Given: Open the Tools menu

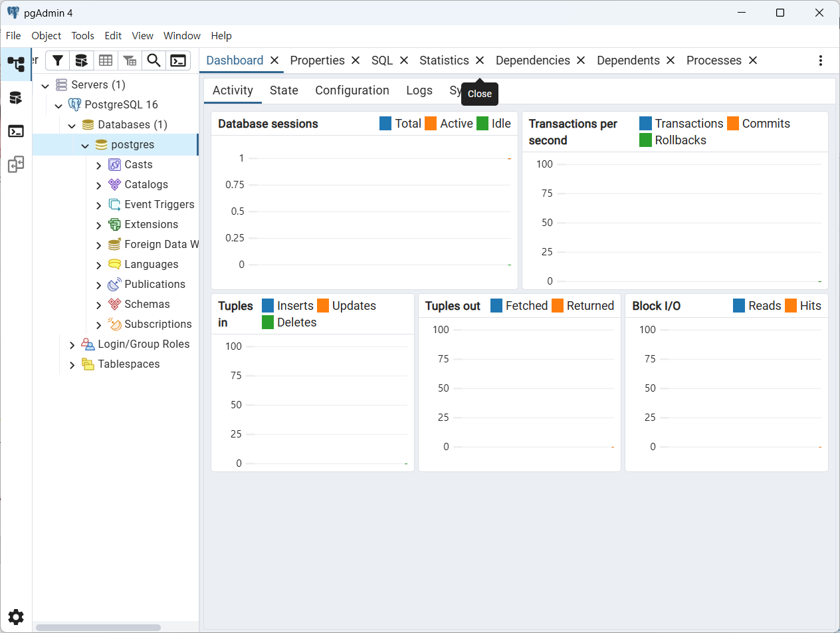Looking at the screenshot, I should (83, 36).
